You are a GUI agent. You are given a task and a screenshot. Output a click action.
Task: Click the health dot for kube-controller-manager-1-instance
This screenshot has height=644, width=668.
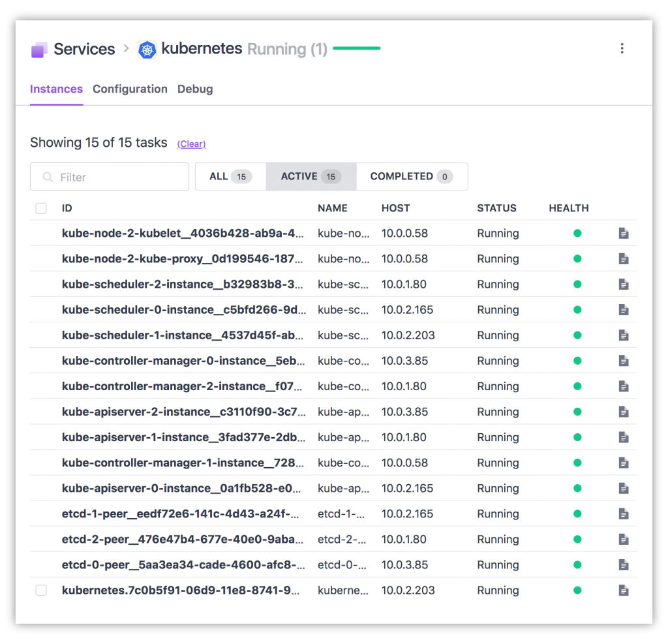[577, 463]
